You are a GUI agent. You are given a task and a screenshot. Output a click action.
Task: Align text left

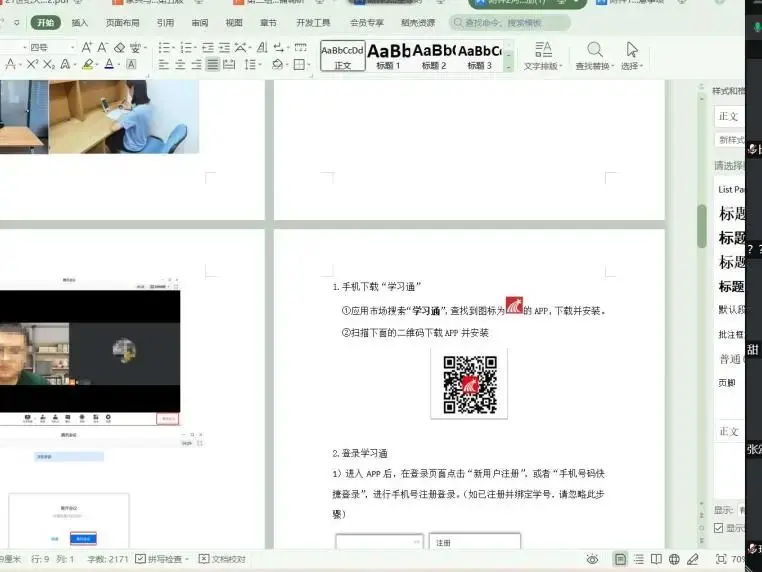click(x=164, y=64)
